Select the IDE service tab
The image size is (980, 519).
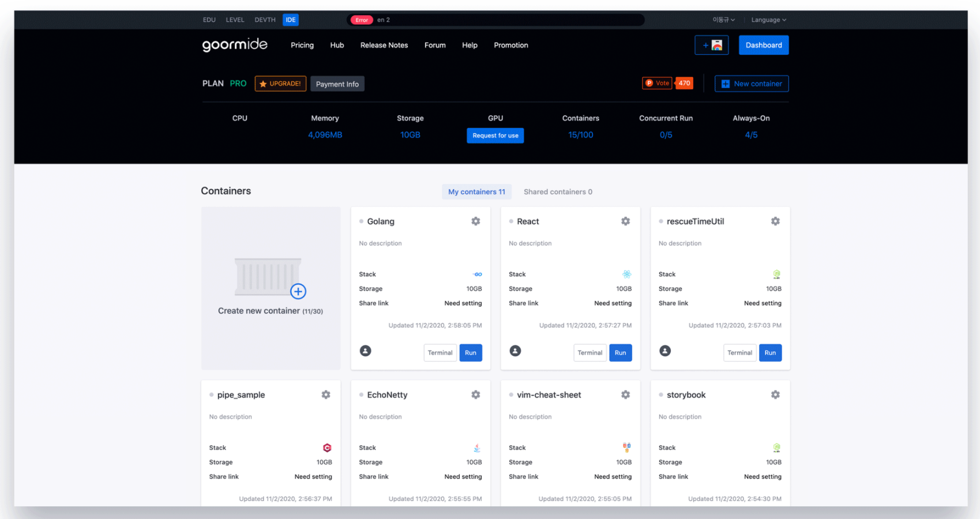point(291,20)
